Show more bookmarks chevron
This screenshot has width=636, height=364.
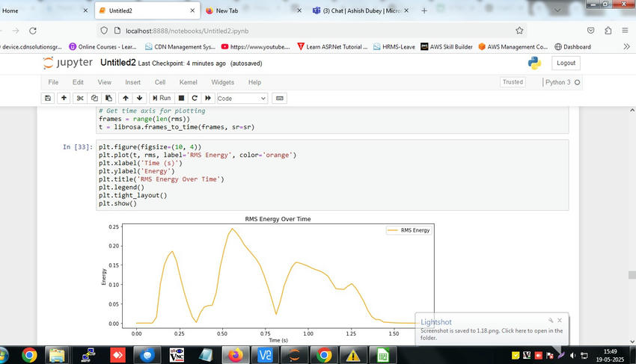pos(626,46)
